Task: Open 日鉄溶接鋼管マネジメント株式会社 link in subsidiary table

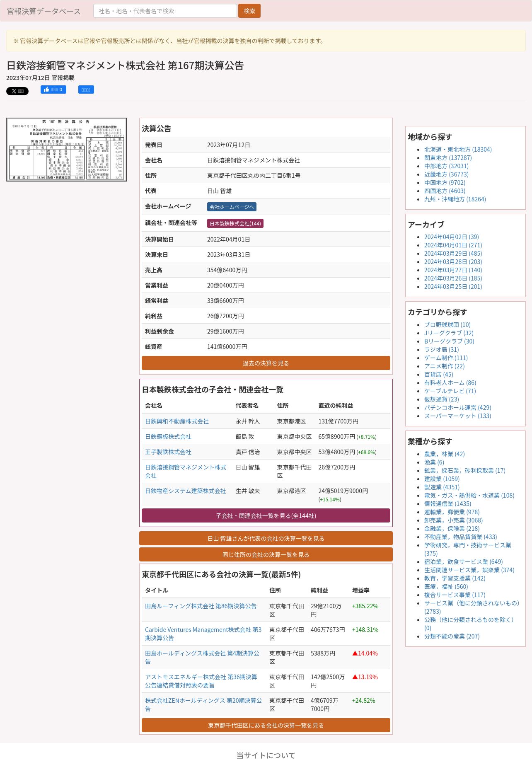Action: pos(186,472)
